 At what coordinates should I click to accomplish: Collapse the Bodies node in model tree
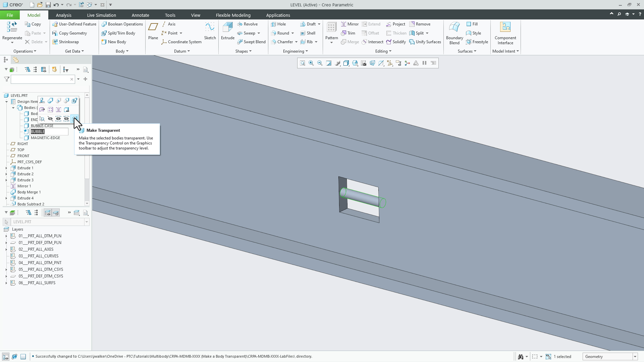tap(13, 108)
